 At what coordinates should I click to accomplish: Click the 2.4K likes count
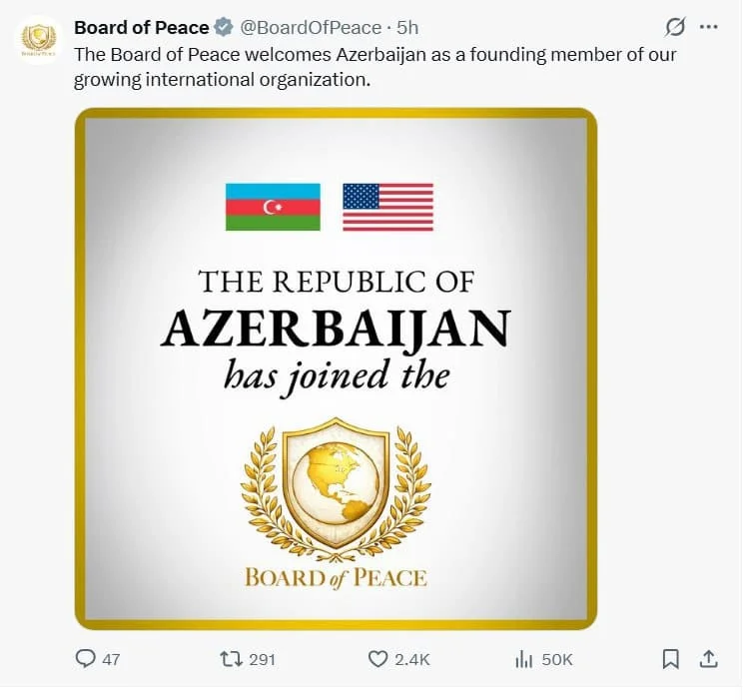(412, 659)
